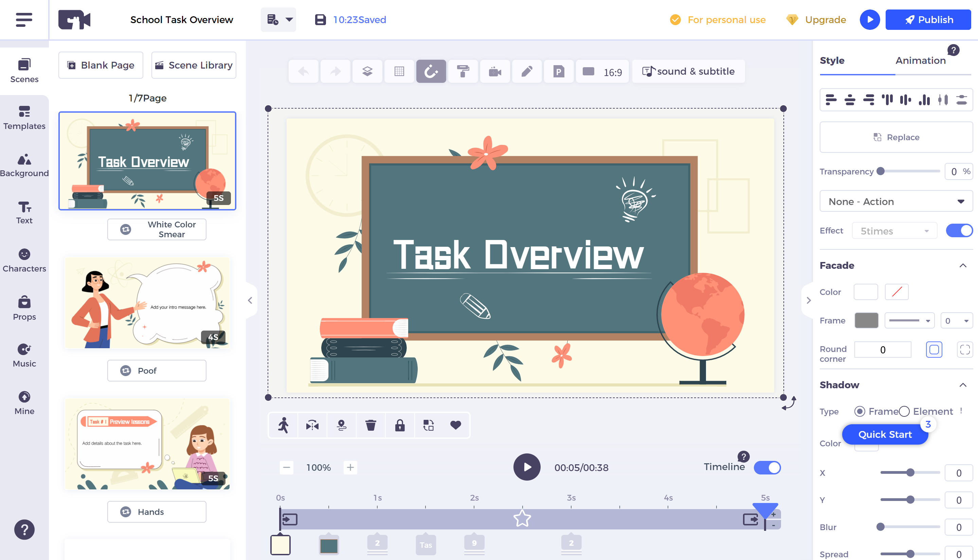Open the Scene Library
The image size is (978, 560).
pyautogui.click(x=194, y=64)
